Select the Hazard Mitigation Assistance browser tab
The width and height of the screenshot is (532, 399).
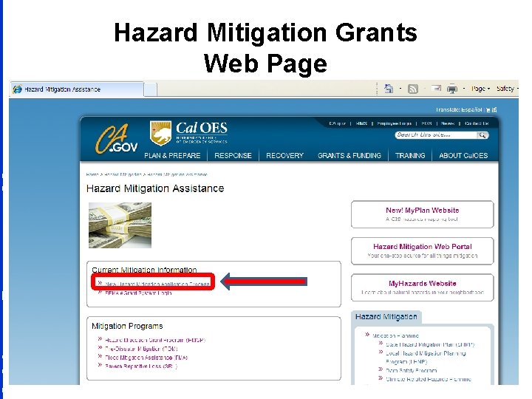coord(77,89)
